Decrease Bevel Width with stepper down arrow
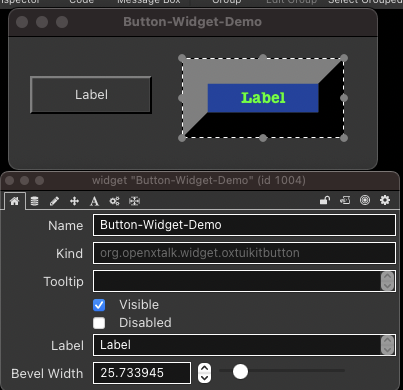Viewport: 403px width, 390px height. [204, 378]
